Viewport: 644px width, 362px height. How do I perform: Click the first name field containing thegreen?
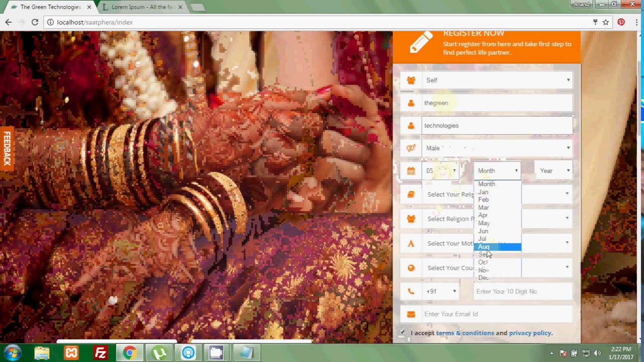click(498, 103)
